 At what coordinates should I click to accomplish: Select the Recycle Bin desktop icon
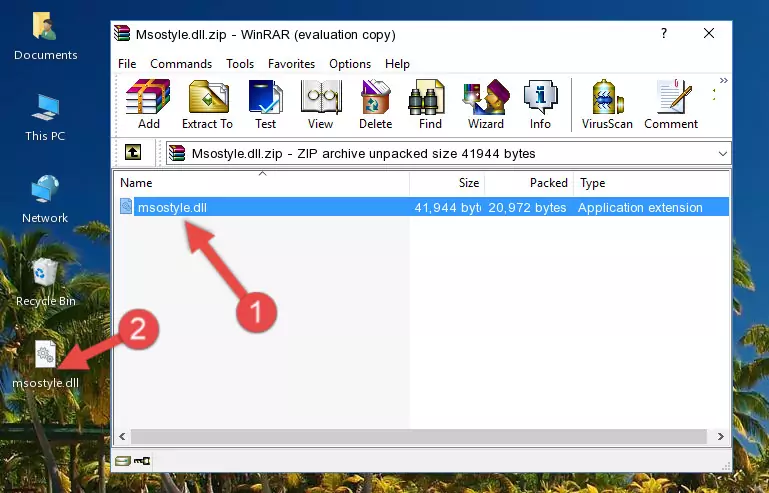[x=45, y=283]
